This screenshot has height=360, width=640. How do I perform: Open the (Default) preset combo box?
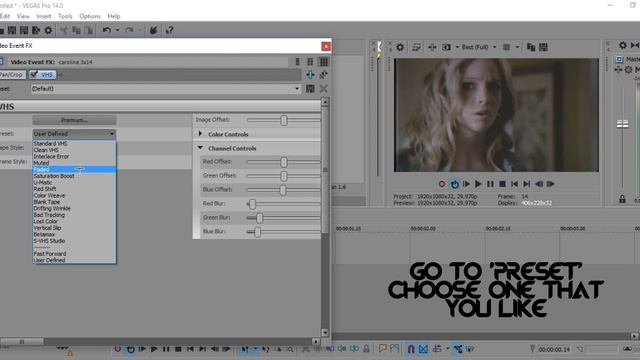(166, 89)
